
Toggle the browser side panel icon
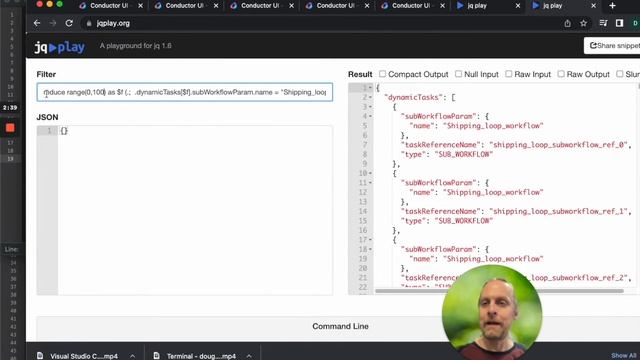pos(620,23)
